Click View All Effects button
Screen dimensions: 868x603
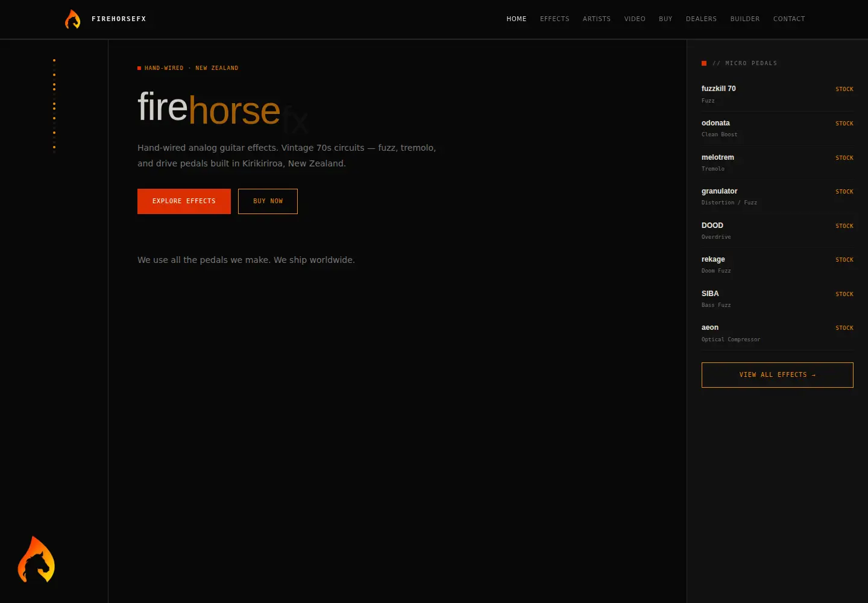click(778, 375)
